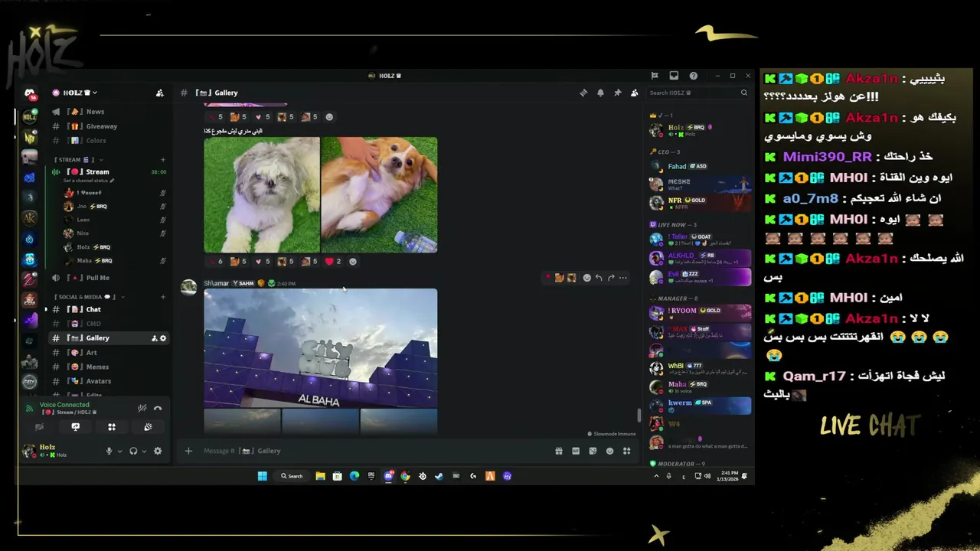
Task: Open headphone output options arrow
Action: (144, 451)
